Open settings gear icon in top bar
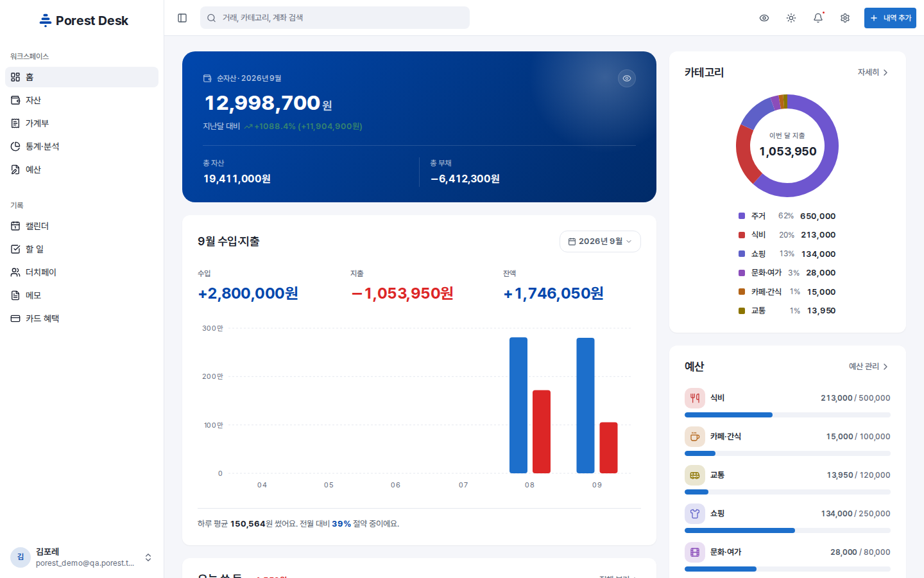Viewport: 924px width, 578px height. point(845,18)
